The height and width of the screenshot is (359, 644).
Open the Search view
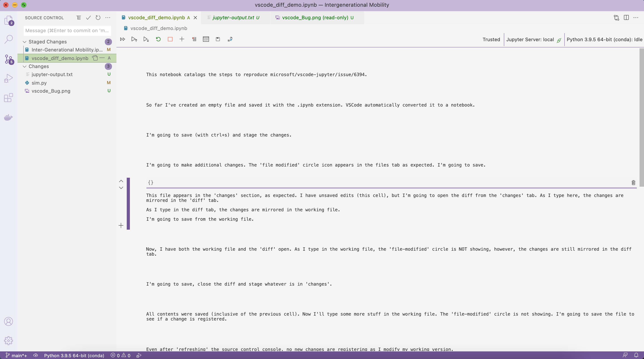click(x=9, y=39)
